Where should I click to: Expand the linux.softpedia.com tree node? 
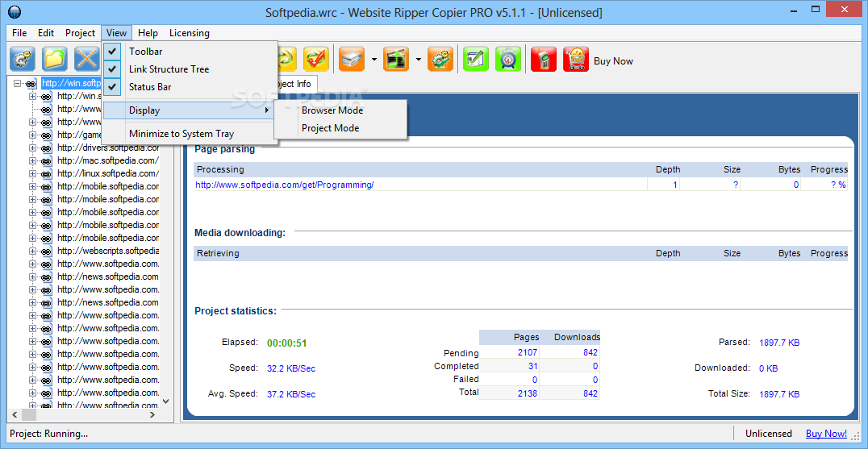pyautogui.click(x=32, y=173)
